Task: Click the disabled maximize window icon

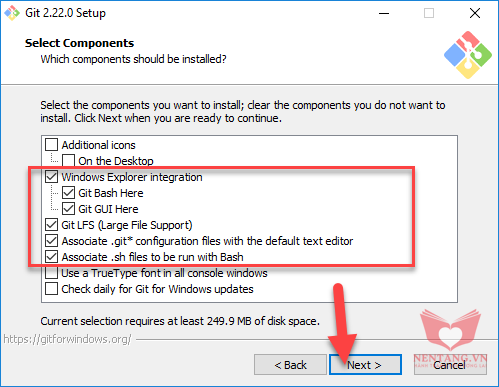Action: (x=429, y=13)
